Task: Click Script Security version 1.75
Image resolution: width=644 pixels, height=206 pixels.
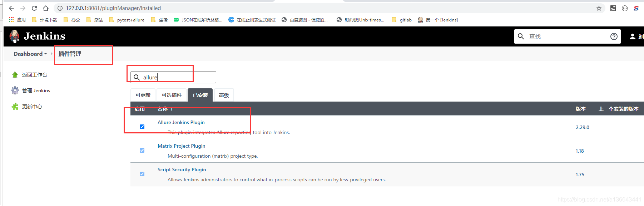Action: pyautogui.click(x=580, y=175)
